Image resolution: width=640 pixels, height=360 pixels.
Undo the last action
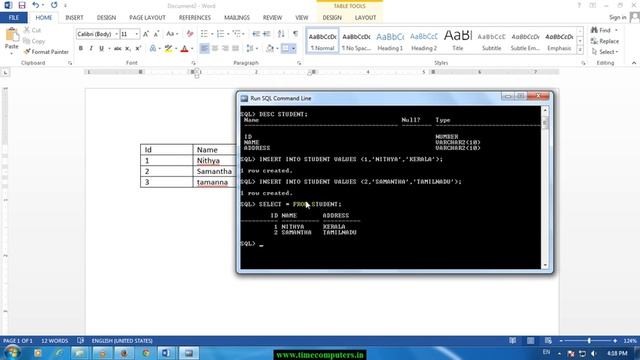point(36,5)
